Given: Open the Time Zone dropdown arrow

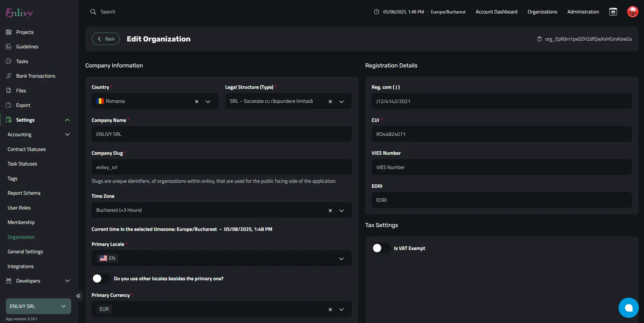Looking at the screenshot, I should [x=341, y=211].
